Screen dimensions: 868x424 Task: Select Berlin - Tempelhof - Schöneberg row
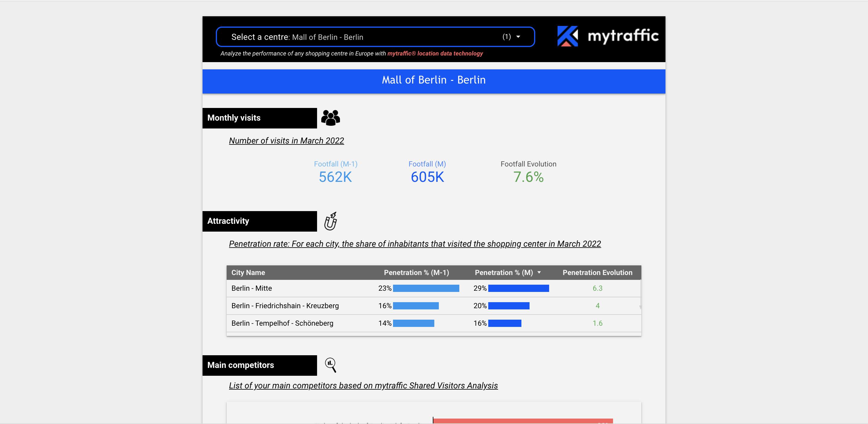click(434, 323)
